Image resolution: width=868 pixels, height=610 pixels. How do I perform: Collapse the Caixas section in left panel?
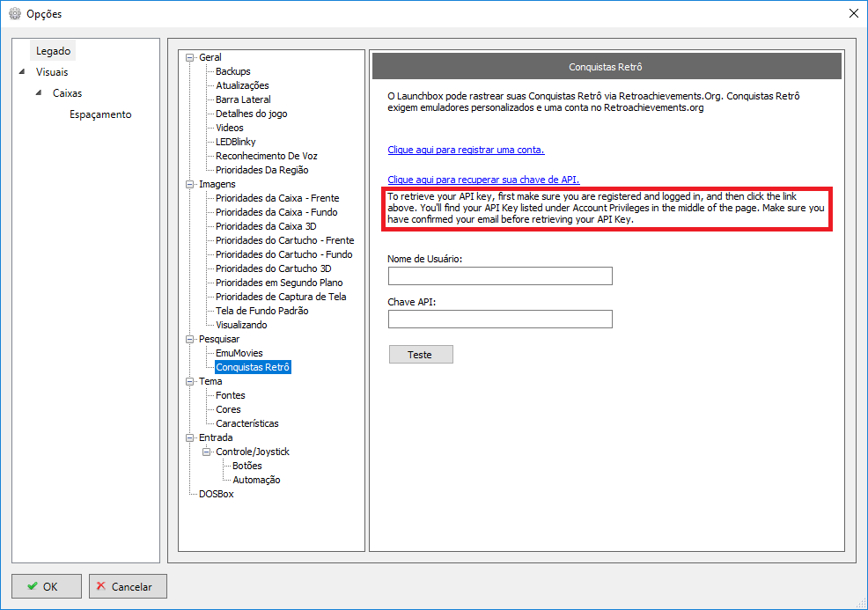click(39, 92)
